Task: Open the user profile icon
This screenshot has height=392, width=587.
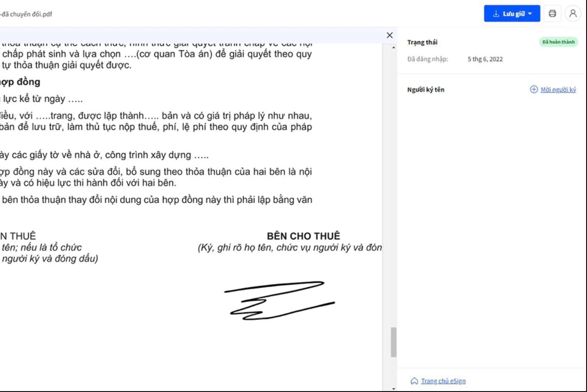Action: coord(573,14)
